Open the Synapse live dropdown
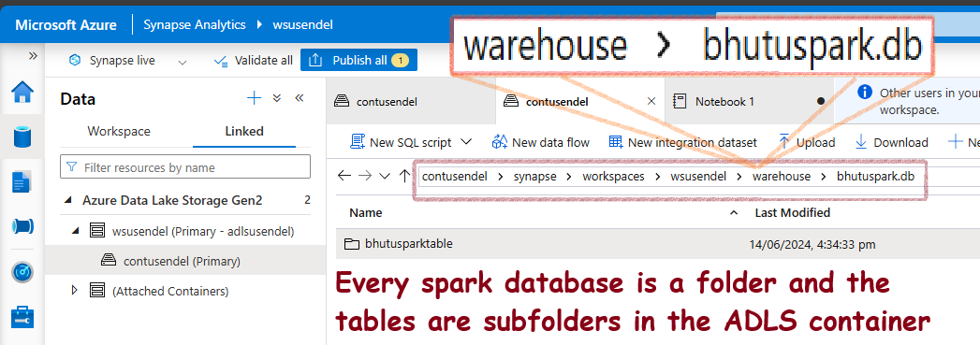980x345 pixels. pyautogui.click(x=183, y=62)
